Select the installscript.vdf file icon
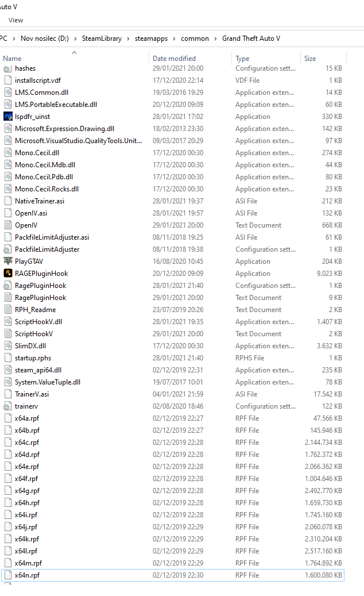Image resolution: width=364 pixels, height=596 pixels. [x=7, y=80]
